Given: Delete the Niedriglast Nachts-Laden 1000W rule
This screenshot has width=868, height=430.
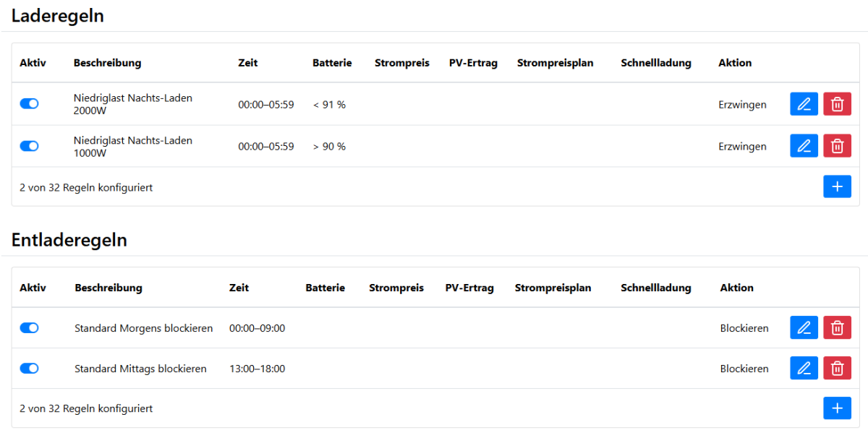Looking at the screenshot, I should click(837, 146).
